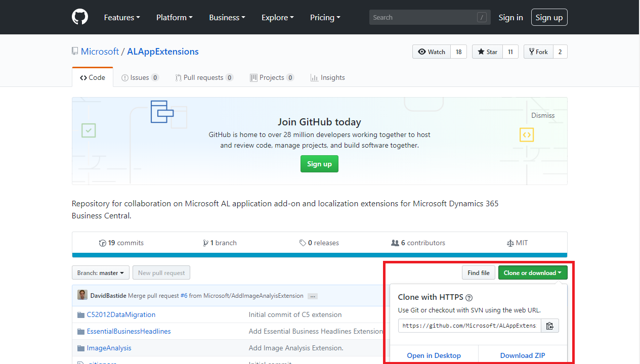Viewport: 640px width, 364px height.
Task: Star the ALAppExtensions repository
Action: coord(487,52)
